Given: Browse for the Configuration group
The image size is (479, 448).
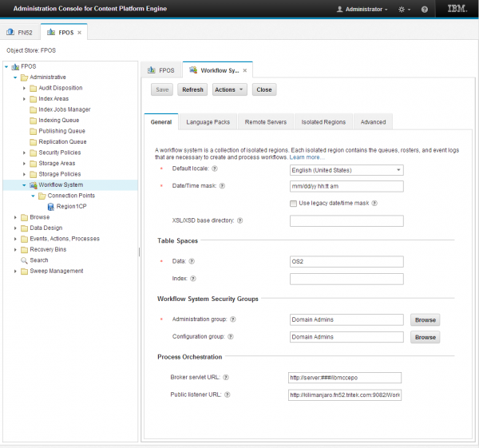Looking at the screenshot, I should pos(426,337).
